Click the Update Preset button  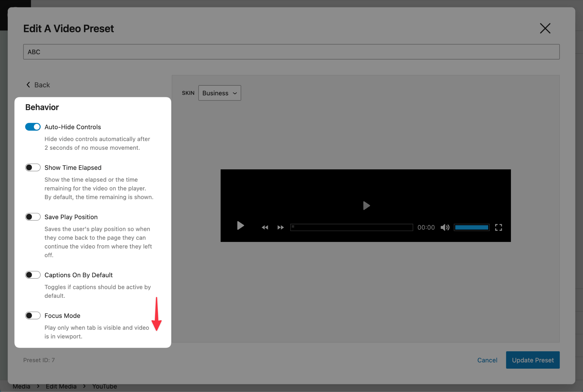click(533, 360)
